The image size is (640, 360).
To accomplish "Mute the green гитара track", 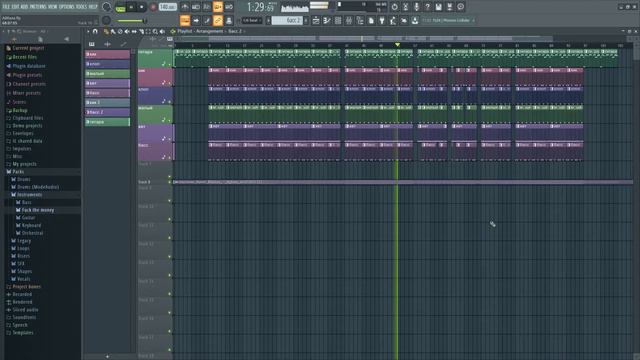I will (x=170, y=64).
